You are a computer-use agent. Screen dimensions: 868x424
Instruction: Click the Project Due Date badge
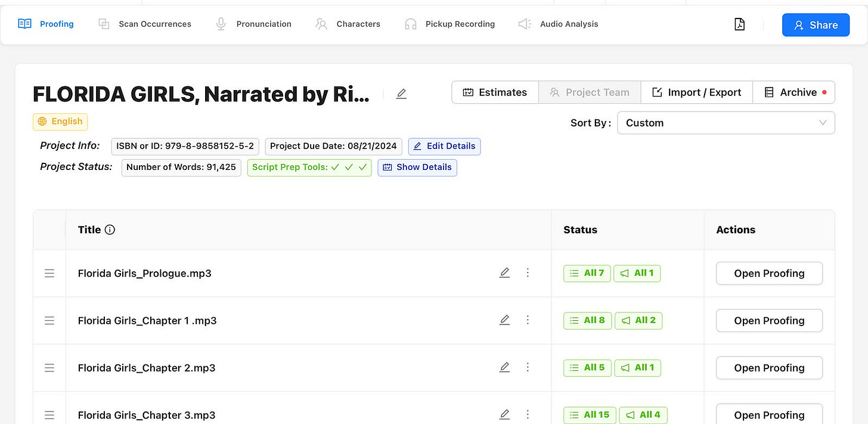[334, 146]
